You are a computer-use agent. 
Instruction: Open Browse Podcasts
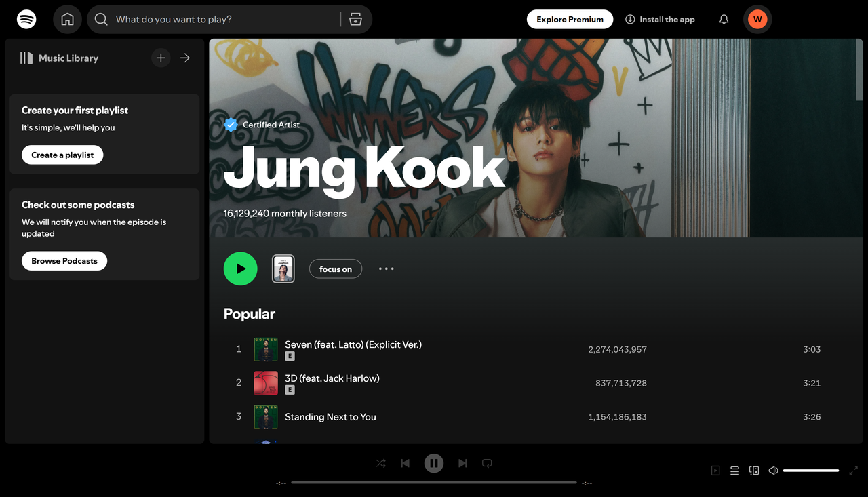(x=64, y=260)
